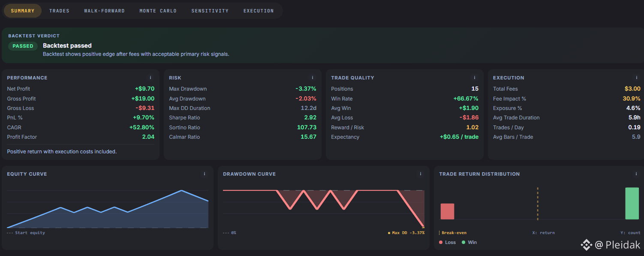644x256 pixels.
Task: Click the green Win bar in distribution chart
Action: click(x=632, y=204)
